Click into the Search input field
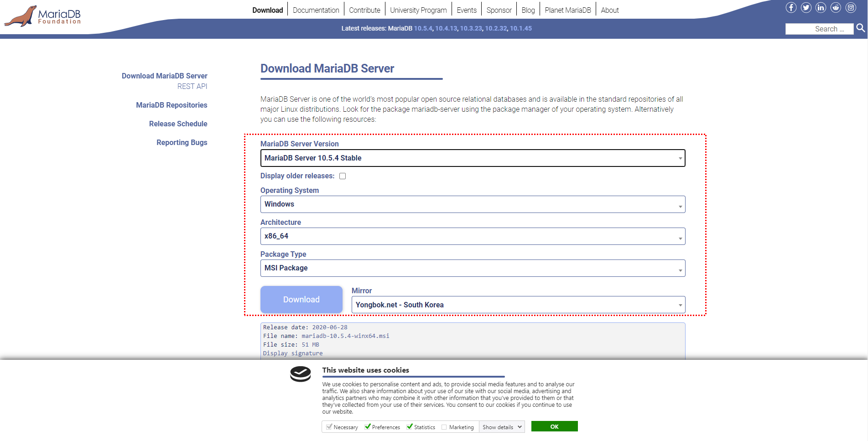 (x=819, y=29)
